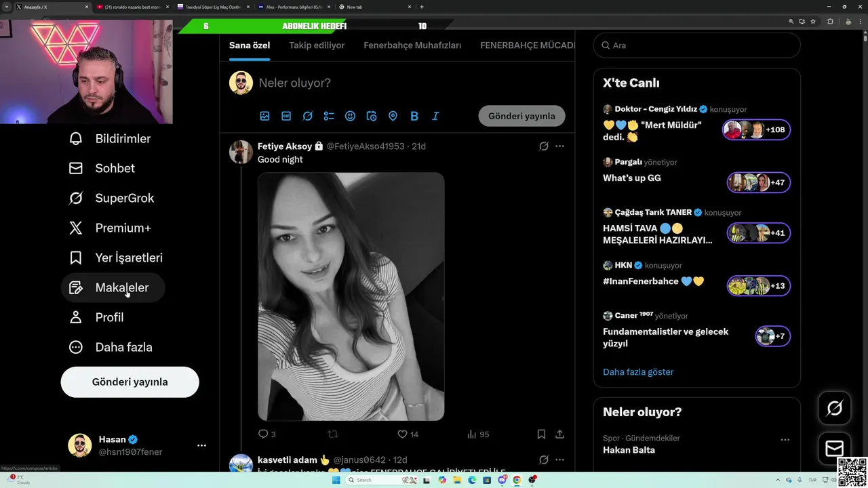The width and height of the screenshot is (868, 488).
Task: Open floating Grok button
Action: (834, 408)
